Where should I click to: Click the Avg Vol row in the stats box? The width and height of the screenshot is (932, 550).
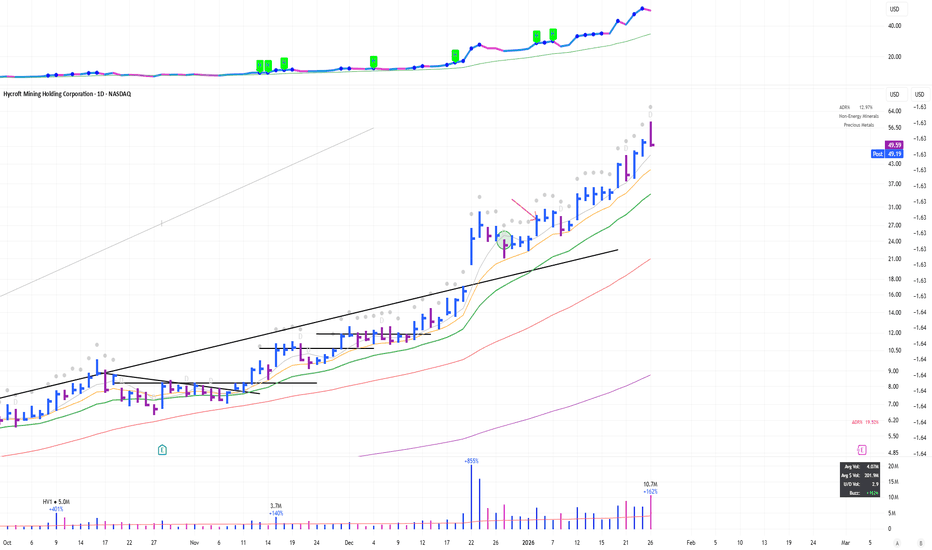coord(859,467)
